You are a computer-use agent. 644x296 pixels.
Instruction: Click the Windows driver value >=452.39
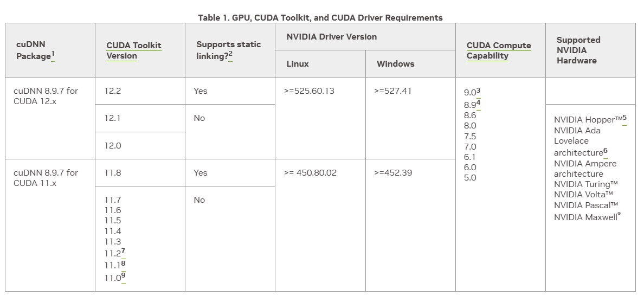coord(393,172)
